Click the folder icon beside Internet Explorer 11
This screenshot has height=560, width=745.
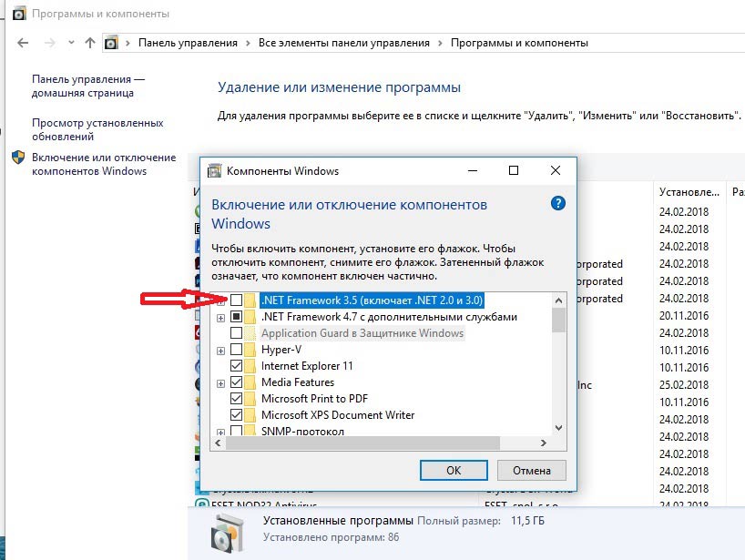click(x=250, y=366)
